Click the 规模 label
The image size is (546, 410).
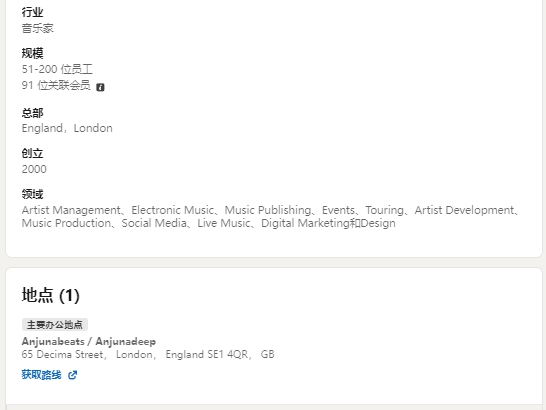point(32,53)
